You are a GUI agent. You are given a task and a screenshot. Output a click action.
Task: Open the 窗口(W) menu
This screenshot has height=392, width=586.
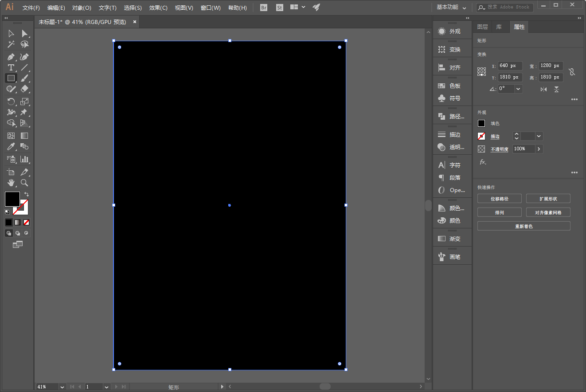[x=211, y=8]
